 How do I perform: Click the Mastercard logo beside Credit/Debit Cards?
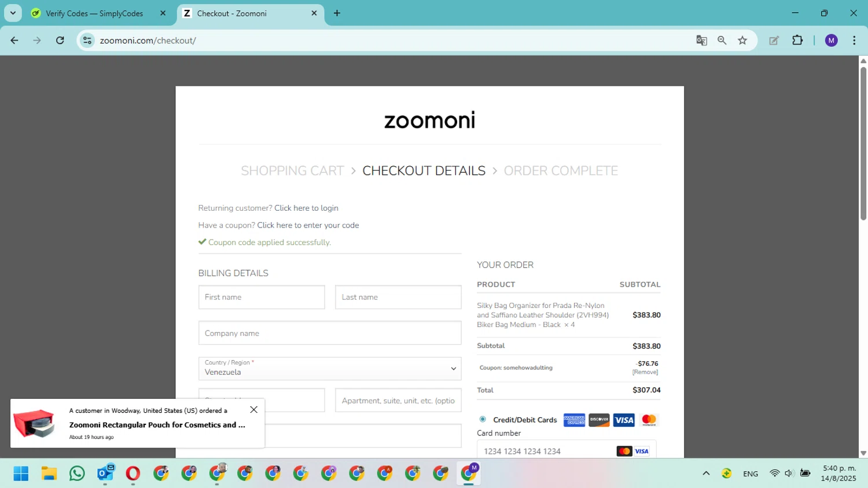(x=649, y=420)
